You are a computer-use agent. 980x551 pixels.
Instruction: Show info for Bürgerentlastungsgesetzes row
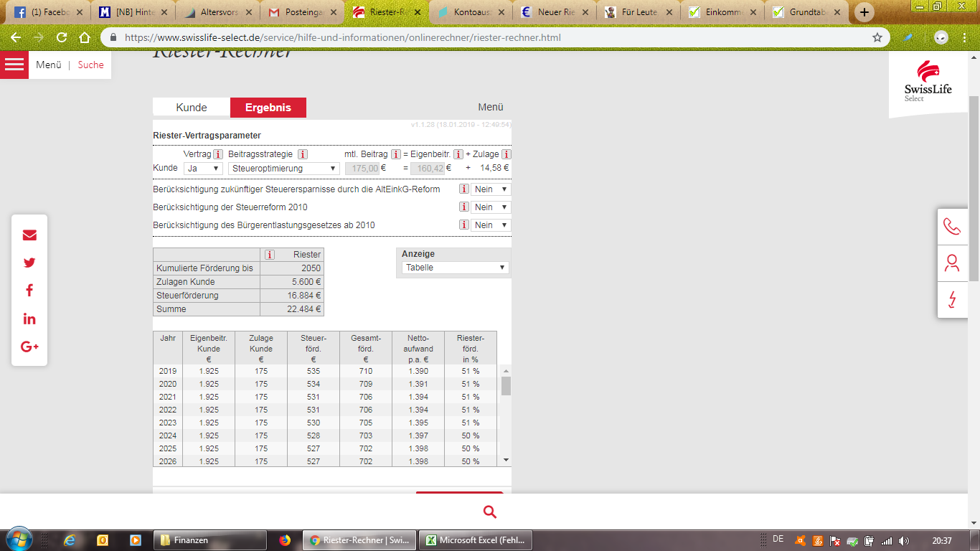[x=463, y=225]
